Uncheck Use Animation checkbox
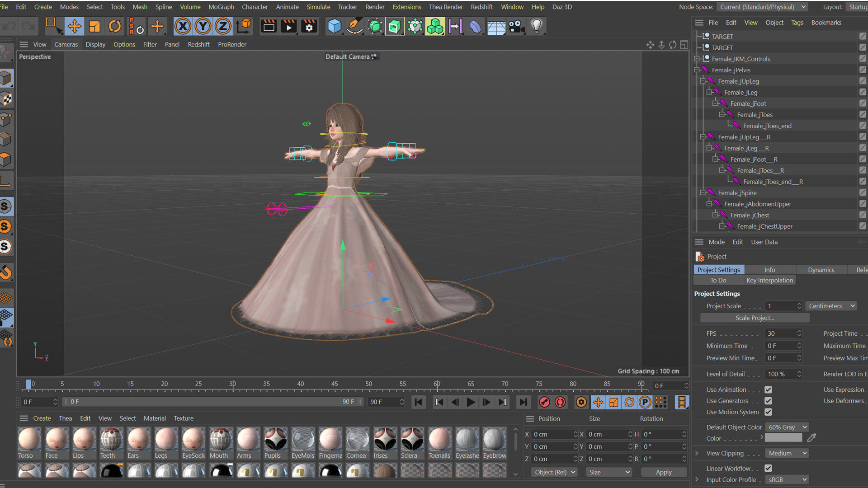 768,389
